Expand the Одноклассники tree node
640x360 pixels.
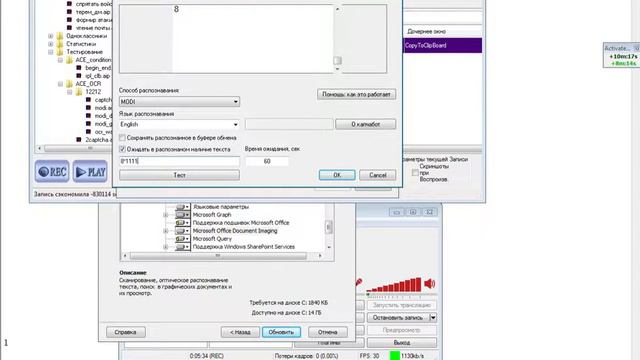point(51,36)
